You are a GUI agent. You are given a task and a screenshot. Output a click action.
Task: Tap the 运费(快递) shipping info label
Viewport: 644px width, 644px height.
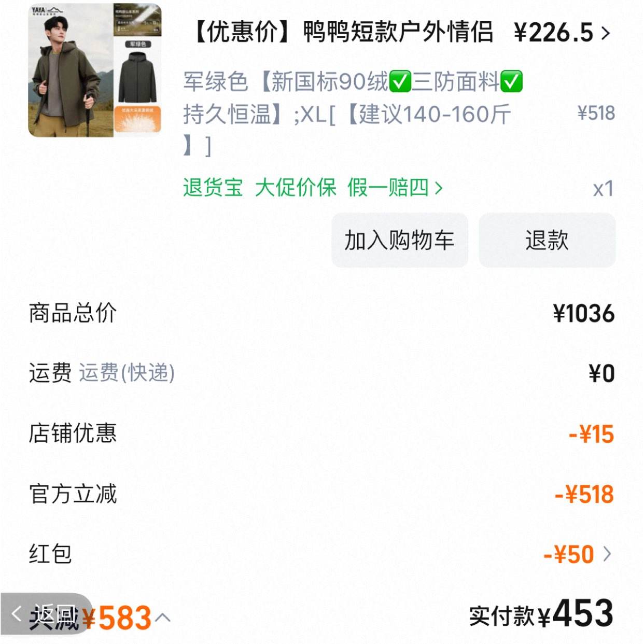[x=127, y=373]
